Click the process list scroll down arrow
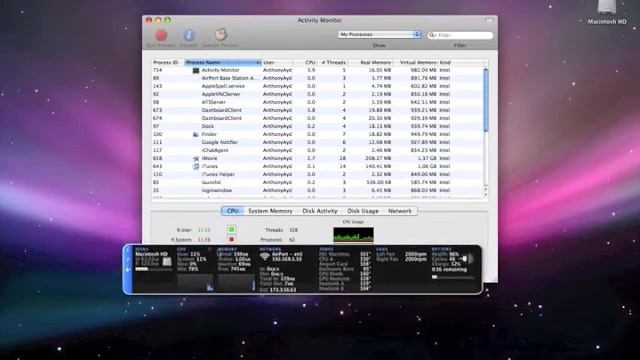The width and height of the screenshot is (640, 360). tap(486, 195)
